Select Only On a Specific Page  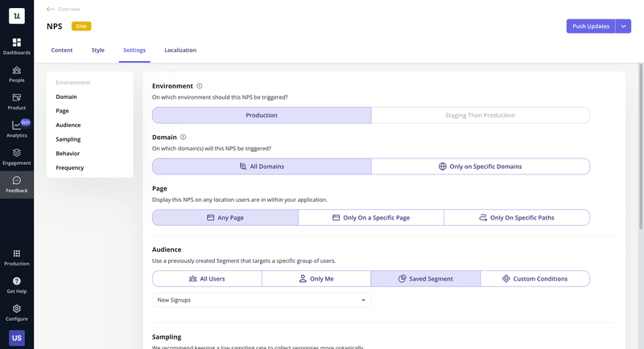click(370, 218)
